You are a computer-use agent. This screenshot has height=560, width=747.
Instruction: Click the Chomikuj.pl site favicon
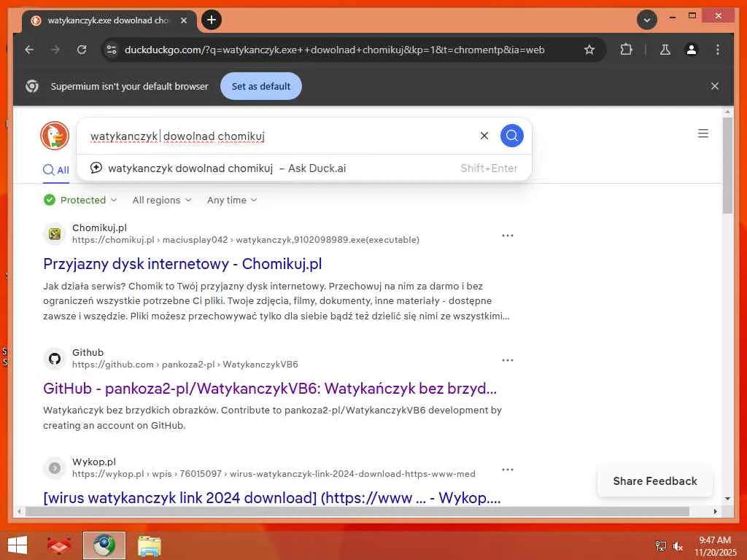[55, 234]
